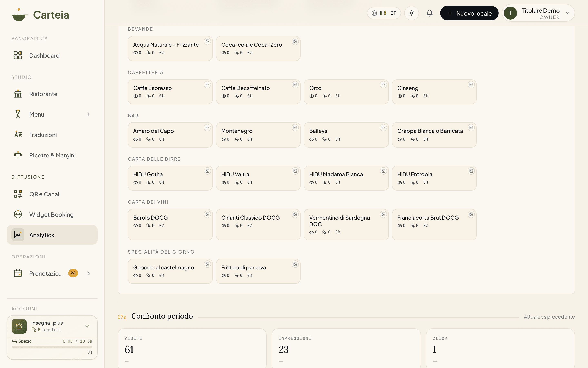Click the Confronto periodo heading
The image size is (588, 368).
coord(162,316)
